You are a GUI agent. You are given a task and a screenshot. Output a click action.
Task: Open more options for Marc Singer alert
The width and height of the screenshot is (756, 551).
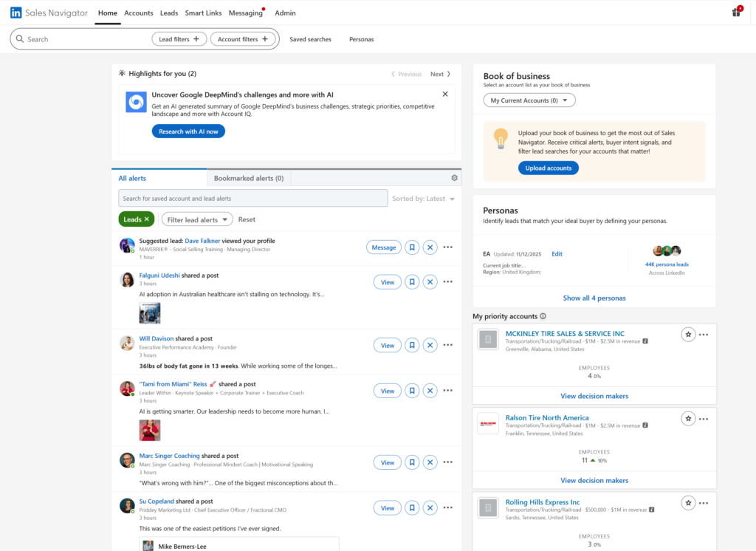click(x=448, y=462)
